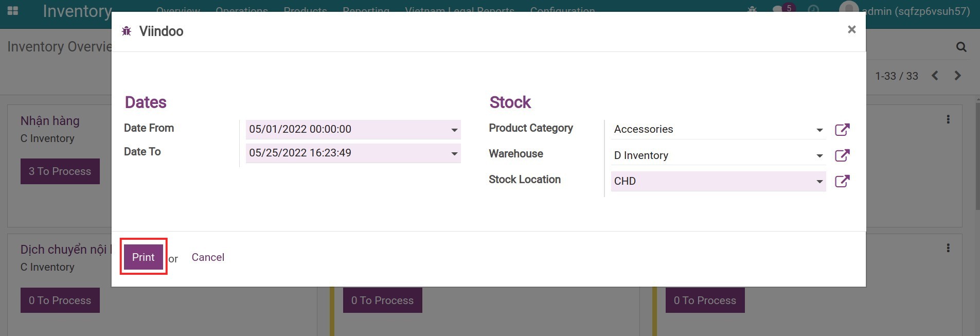Expand the Date To dropdown arrow
The width and height of the screenshot is (980, 336).
[x=454, y=154]
